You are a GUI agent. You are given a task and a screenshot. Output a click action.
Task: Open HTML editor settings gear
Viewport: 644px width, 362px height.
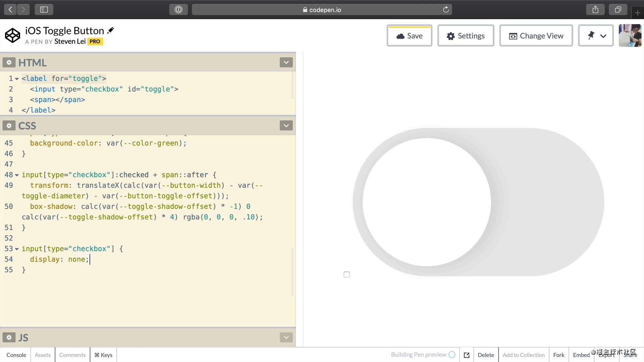click(9, 62)
